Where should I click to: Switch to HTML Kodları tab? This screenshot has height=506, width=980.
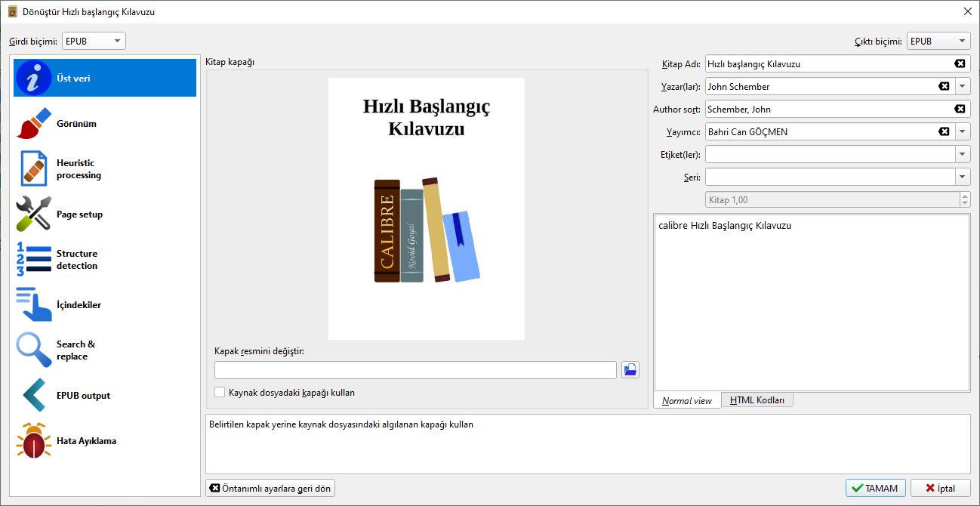pyautogui.click(x=757, y=400)
